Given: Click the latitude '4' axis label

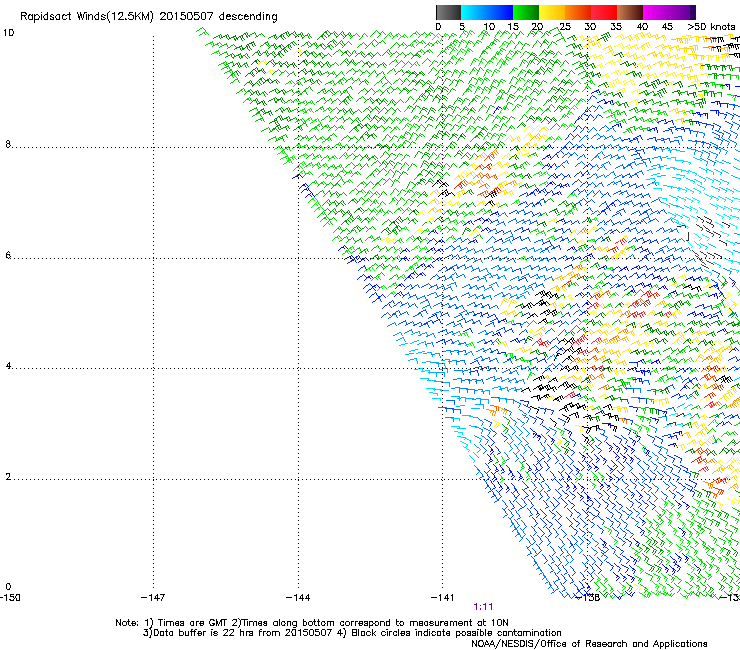Looking at the screenshot, I should point(8,366).
